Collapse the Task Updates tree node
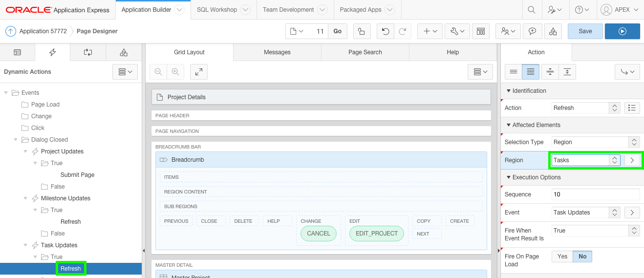Image resolution: width=644 pixels, height=278 pixels. pyautogui.click(x=26, y=245)
